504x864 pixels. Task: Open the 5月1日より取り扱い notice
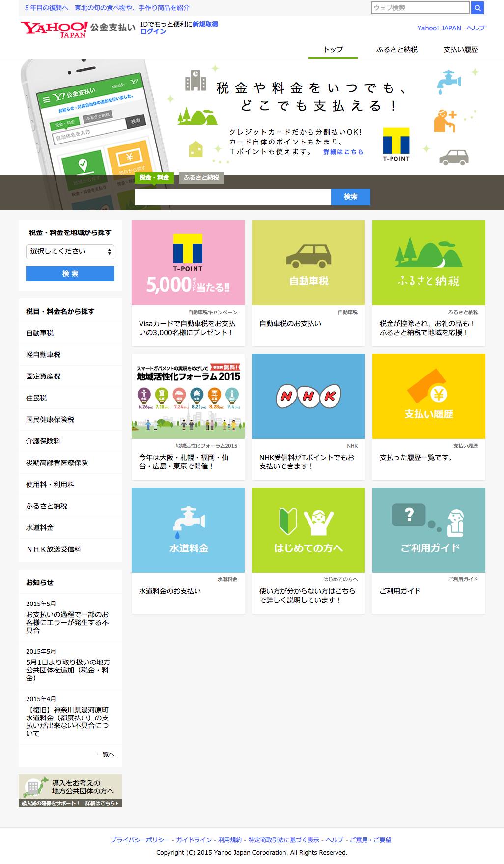[68, 670]
